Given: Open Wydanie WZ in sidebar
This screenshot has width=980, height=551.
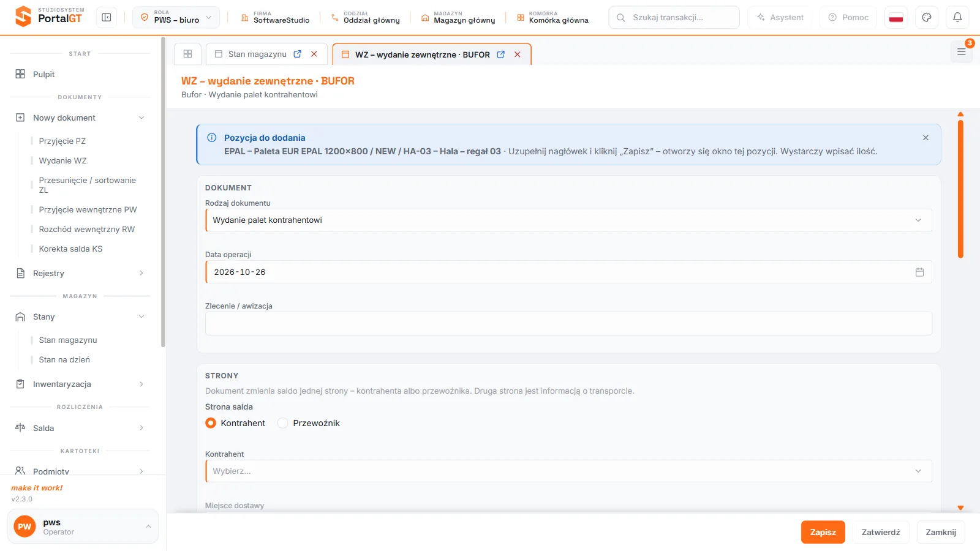Looking at the screenshot, I should click(x=63, y=160).
